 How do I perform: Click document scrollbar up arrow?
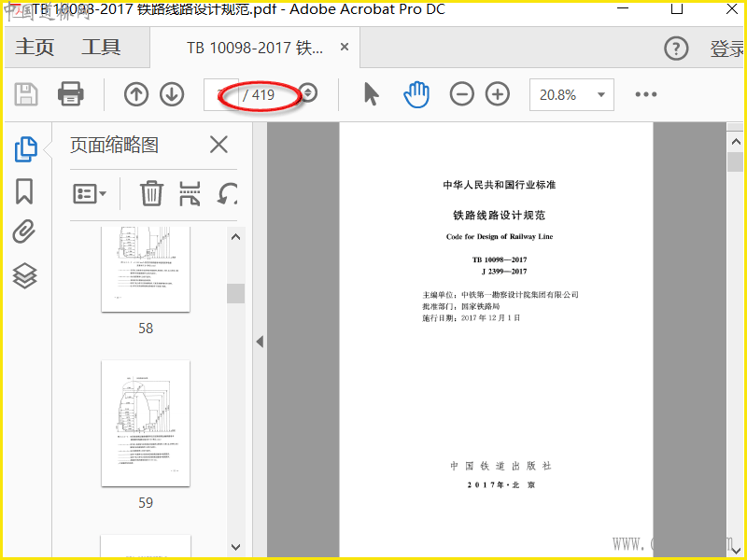click(736, 142)
